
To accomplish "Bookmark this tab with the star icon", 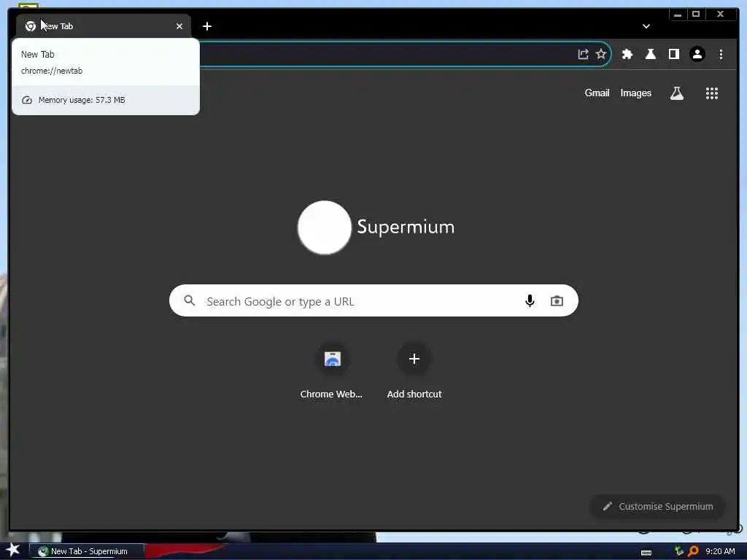I will [601, 54].
